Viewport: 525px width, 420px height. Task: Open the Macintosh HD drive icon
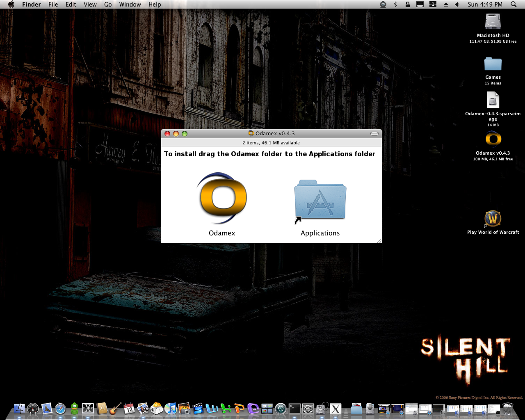tap(493, 22)
